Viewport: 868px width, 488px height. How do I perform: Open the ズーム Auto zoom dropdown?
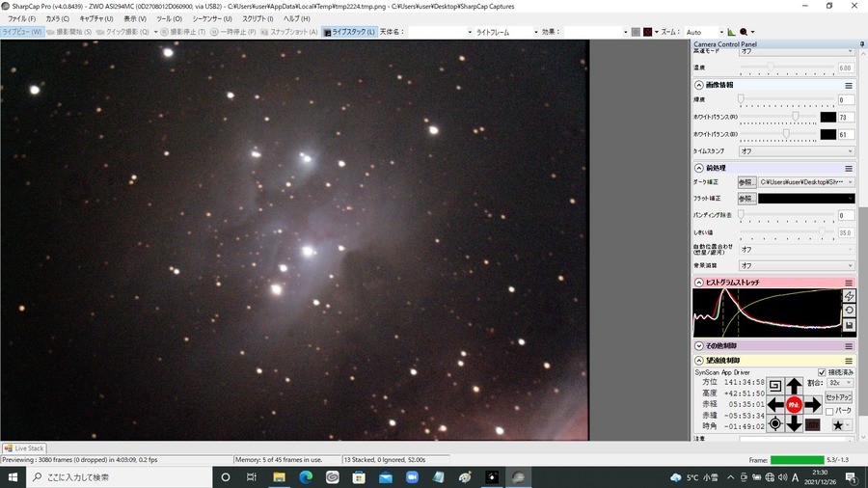pyautogui.click(x=704, y=32)
